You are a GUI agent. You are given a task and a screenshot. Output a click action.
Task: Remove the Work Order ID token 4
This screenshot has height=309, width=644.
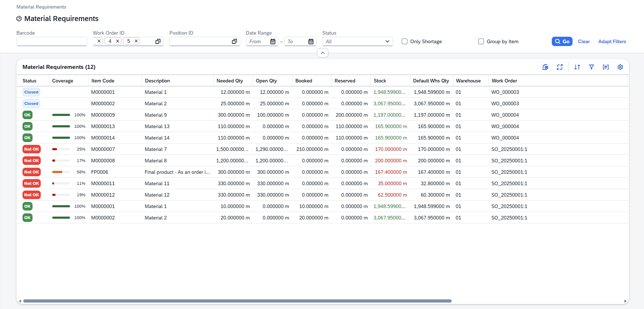click(118, 41)
